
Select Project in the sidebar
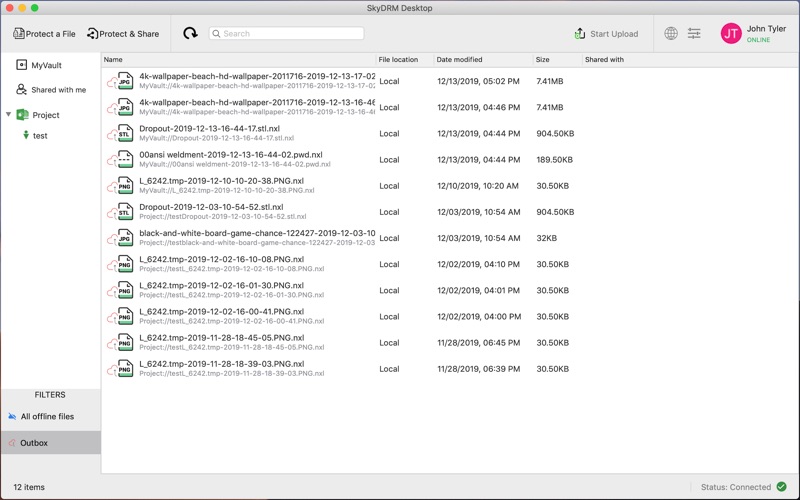46,115
